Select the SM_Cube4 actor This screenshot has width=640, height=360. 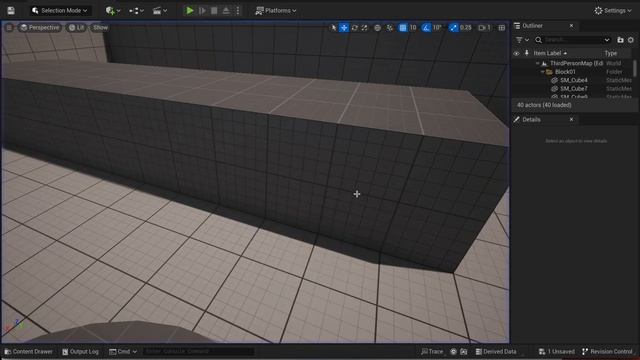[573, 80]
